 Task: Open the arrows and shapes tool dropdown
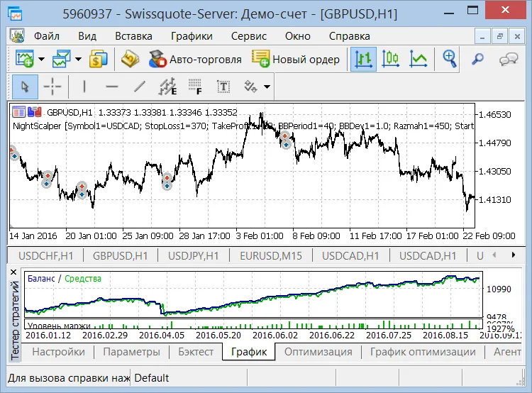(267, 87)
